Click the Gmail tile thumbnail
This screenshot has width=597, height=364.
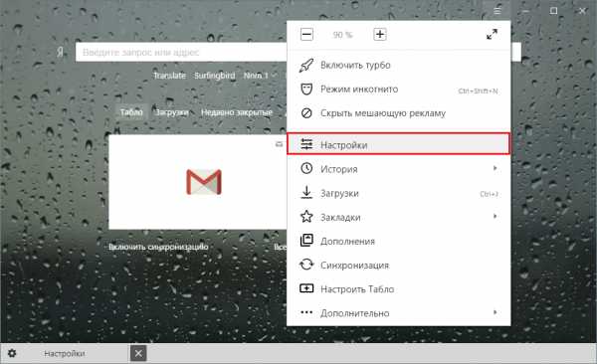pos(198,182)
